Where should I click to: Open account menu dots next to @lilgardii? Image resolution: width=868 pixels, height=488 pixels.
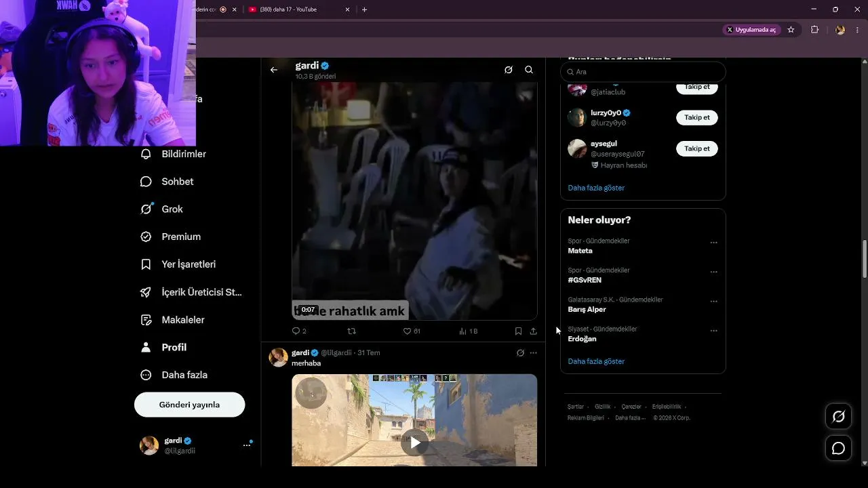click(247, 445)
